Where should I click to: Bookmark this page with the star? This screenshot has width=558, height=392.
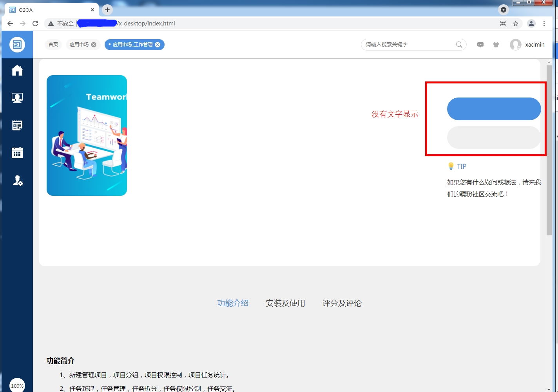point(516,23)
